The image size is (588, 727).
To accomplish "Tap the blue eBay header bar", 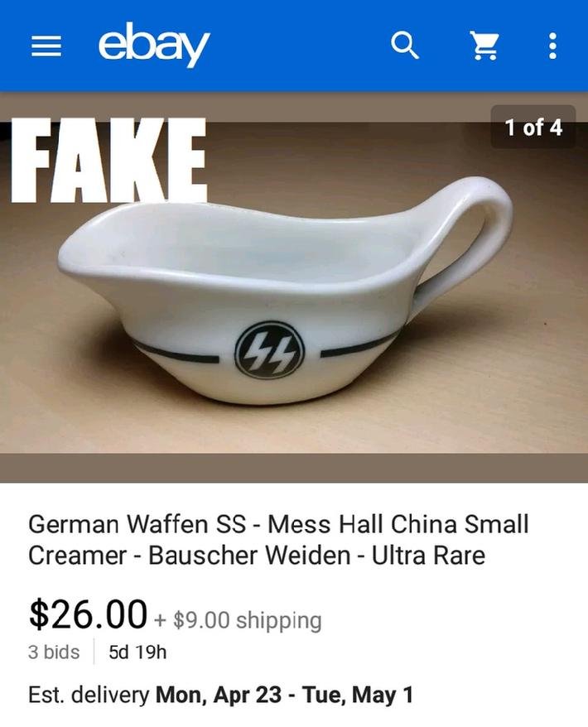I will pos(294,46).
